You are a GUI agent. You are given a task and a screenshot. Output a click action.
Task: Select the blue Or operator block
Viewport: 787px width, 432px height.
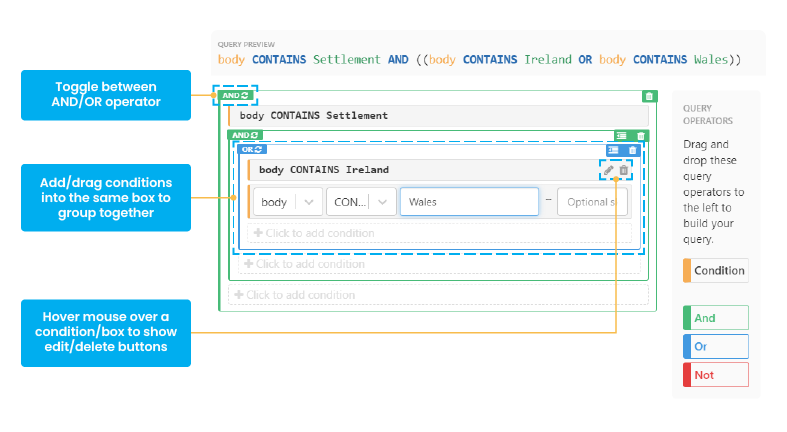715,346
